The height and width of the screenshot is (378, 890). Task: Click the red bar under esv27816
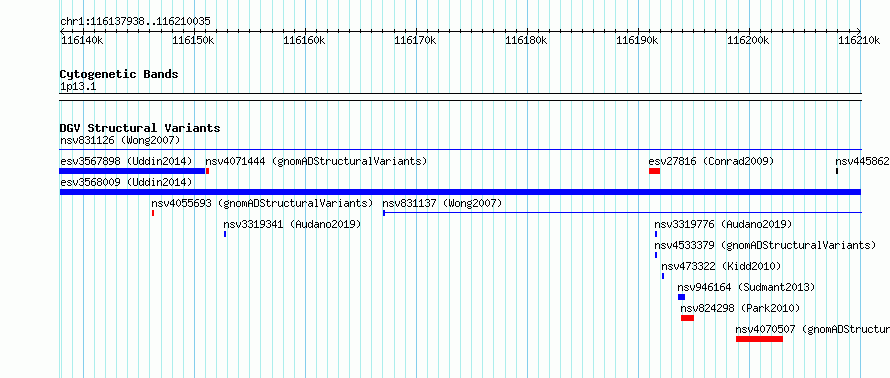tap(654, 171)
